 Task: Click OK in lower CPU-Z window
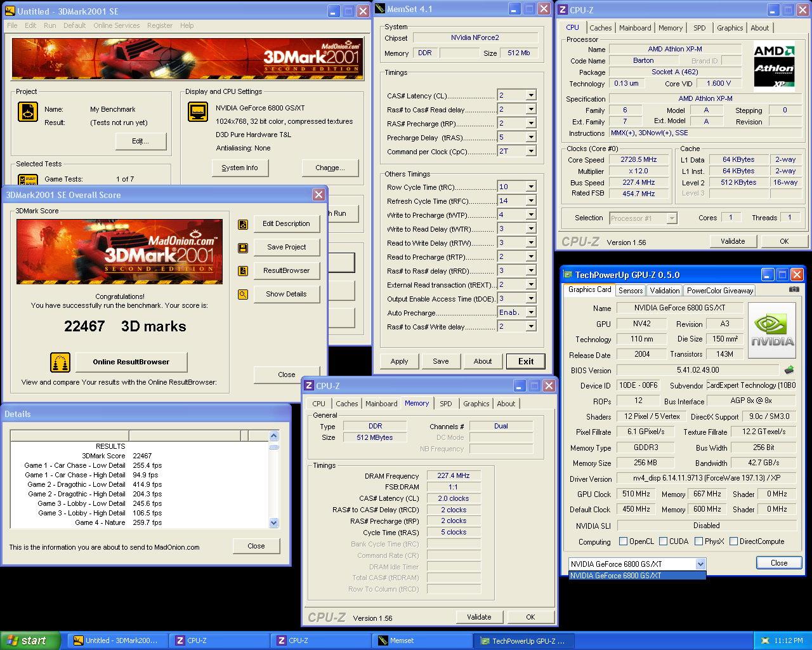click(x=530, y=617)
